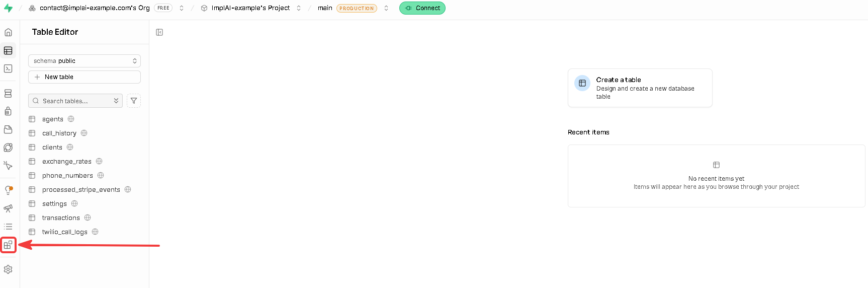Viewport: 868px width, 288px height.
Task: Click the PRODUCTION branch badge
Action: coord(357,8)
